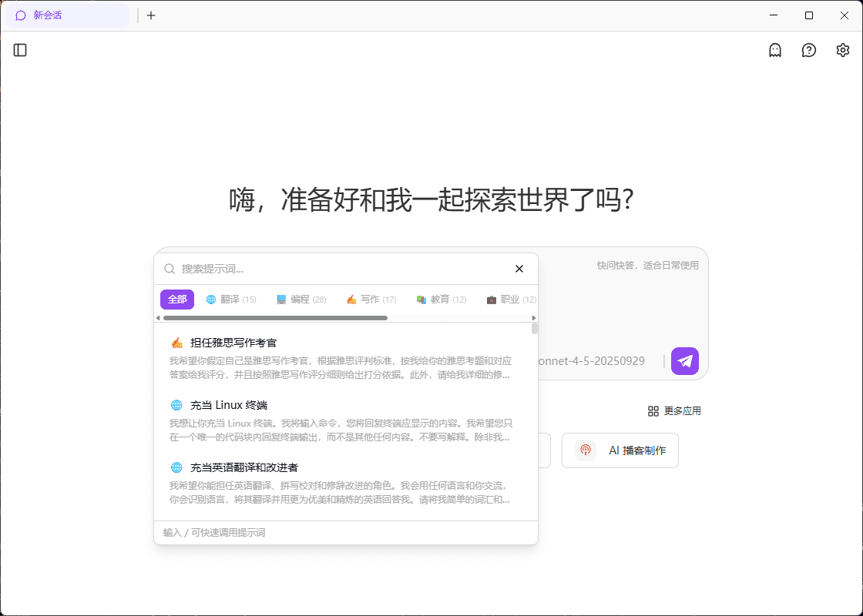Switch to the 写作 (17) category
Screen dimensions: 863x616
pos(371,300)
